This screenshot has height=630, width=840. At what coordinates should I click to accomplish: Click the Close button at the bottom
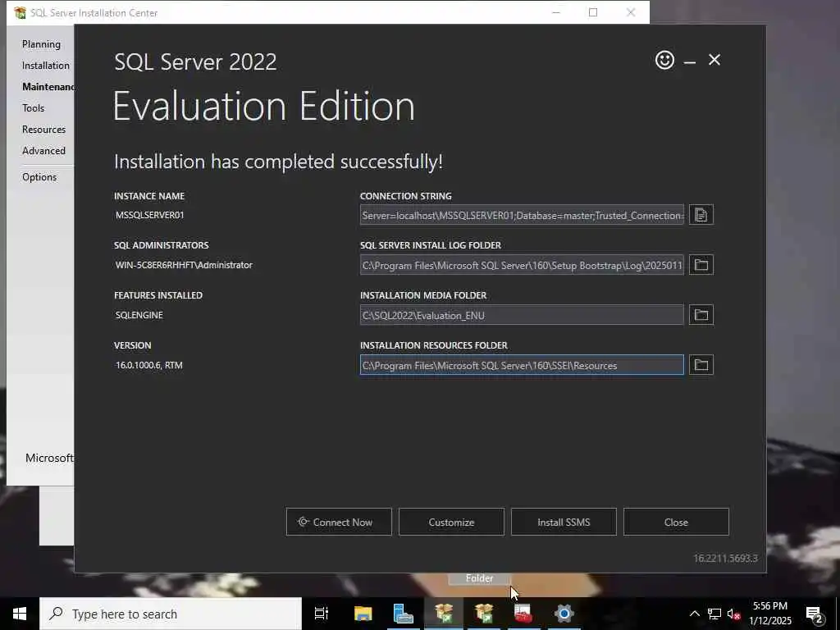coord(676,522)
